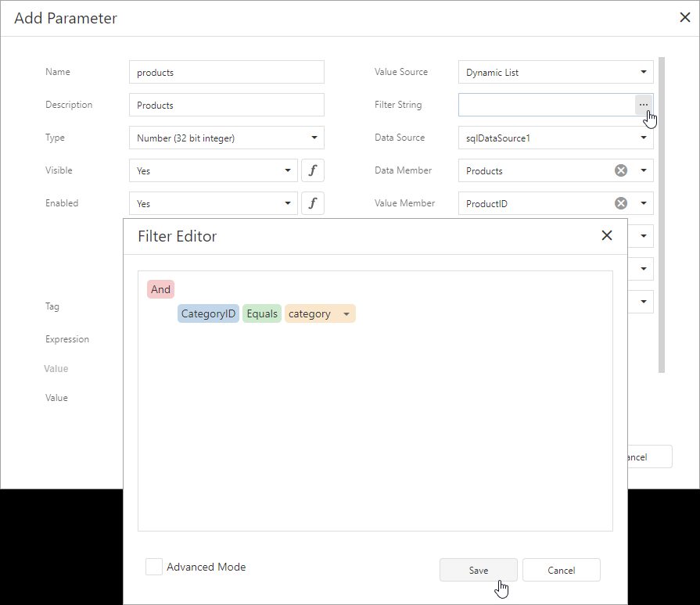This screenshot has height=605, width=700.
Task: Click the Name field containing products
Action: 226,72
